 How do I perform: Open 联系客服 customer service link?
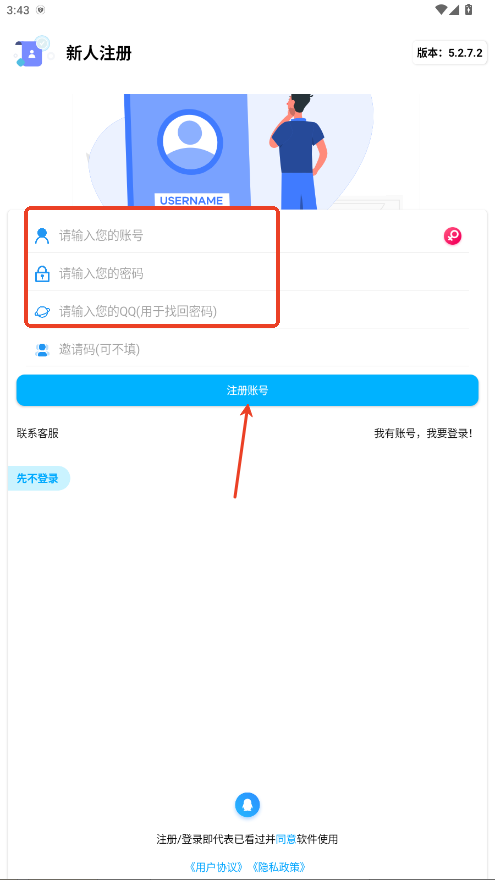point(38,433)
